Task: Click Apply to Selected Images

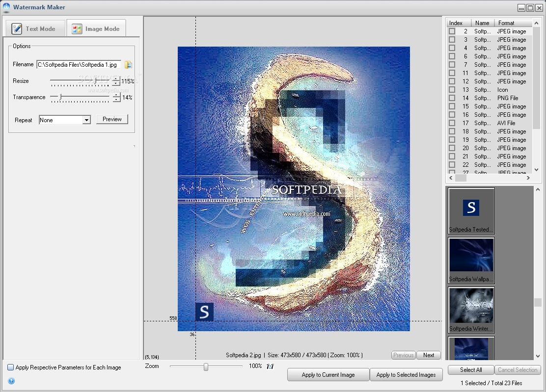Action: 406,375
